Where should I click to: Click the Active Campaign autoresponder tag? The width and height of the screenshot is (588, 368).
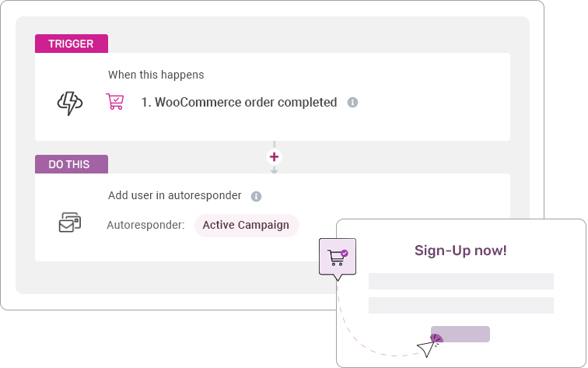247,225
